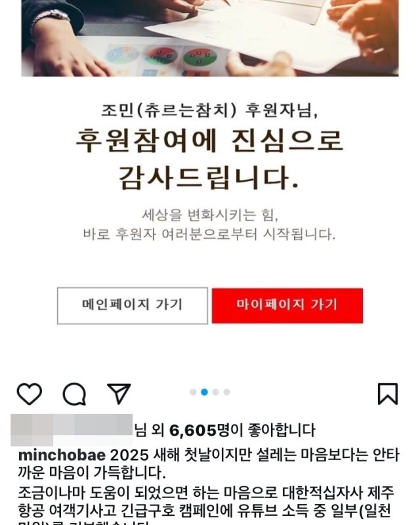Go to the first carousel dot
Image resolution: width=420 pixels, height=525 pixels.
tap(193, 392)
